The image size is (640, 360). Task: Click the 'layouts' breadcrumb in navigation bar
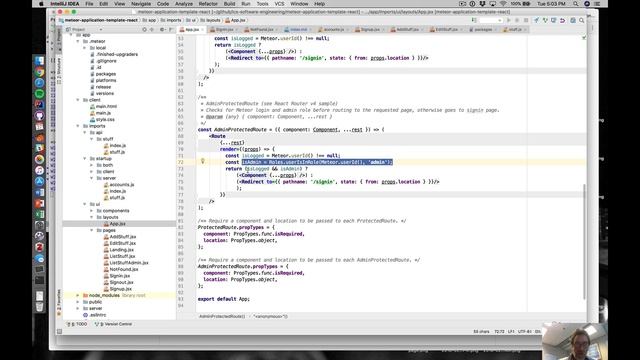tap(211, 20)
